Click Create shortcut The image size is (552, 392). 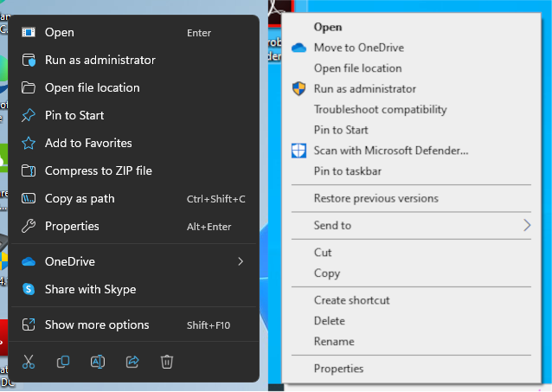pos(351,300)
